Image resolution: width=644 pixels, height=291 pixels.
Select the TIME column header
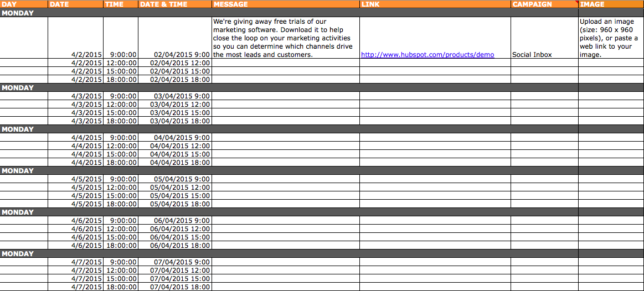click(x=121, y=4)
